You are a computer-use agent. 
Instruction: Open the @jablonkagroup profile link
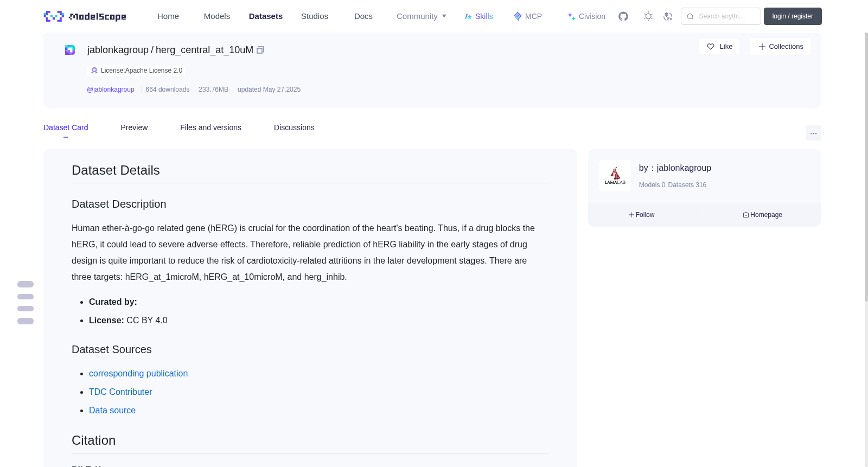[x=111, y=89]
